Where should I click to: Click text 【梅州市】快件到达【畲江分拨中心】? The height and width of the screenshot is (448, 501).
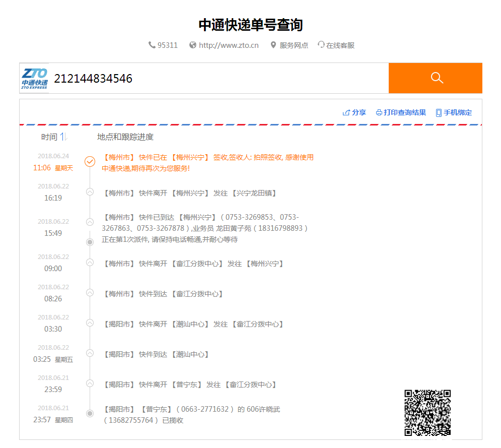tap(162, 294)
